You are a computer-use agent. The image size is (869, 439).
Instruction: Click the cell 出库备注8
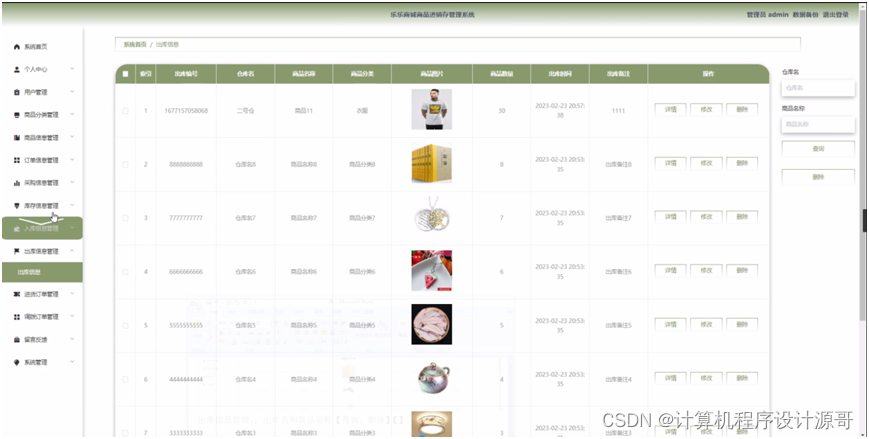[x=618, y=165]
